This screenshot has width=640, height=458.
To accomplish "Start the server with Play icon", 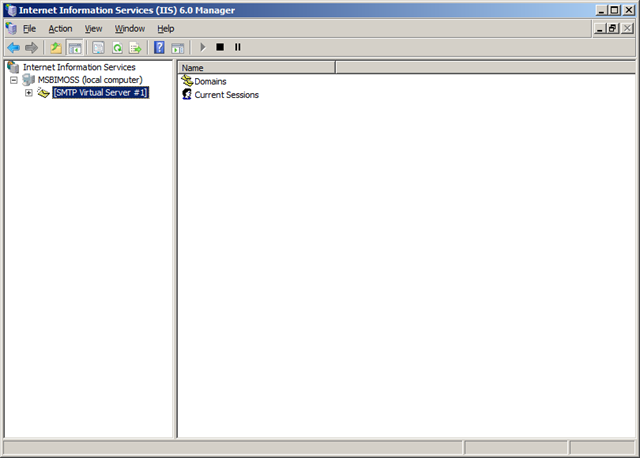I will pyautogui.click(x=202, y=47).
